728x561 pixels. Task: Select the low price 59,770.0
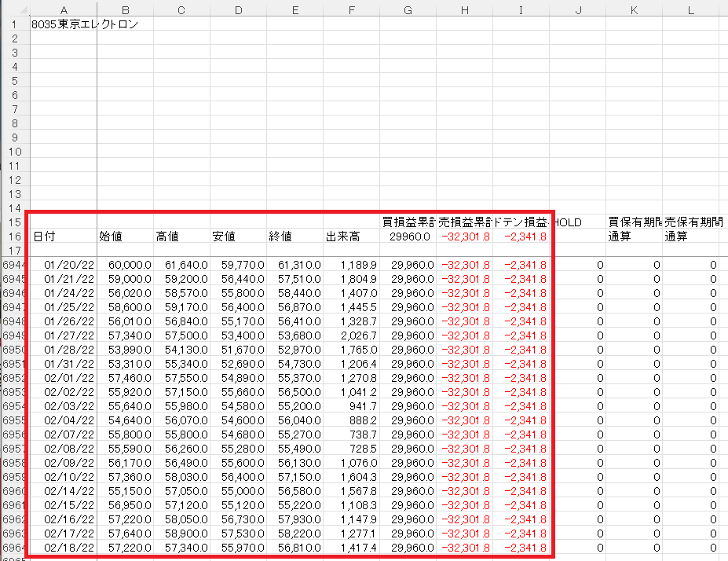pyautogui.click(x=239, y=265)
